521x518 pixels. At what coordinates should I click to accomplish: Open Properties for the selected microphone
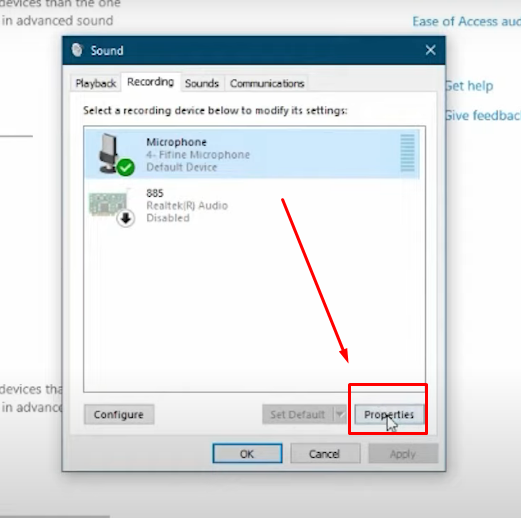coord(389,414)
